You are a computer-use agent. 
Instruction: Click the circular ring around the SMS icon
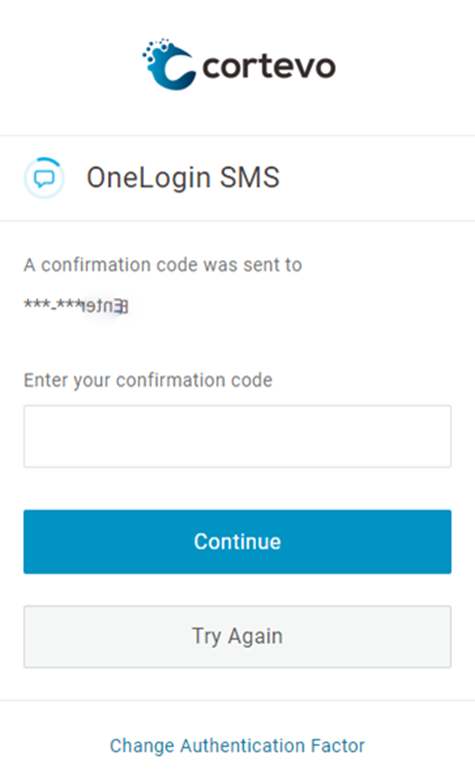44,178
